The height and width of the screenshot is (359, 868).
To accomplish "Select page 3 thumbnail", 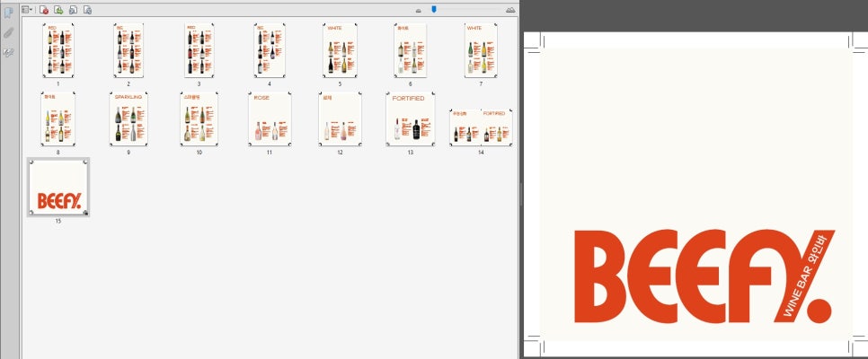I will pyautogui.click(x=199, y=50).
